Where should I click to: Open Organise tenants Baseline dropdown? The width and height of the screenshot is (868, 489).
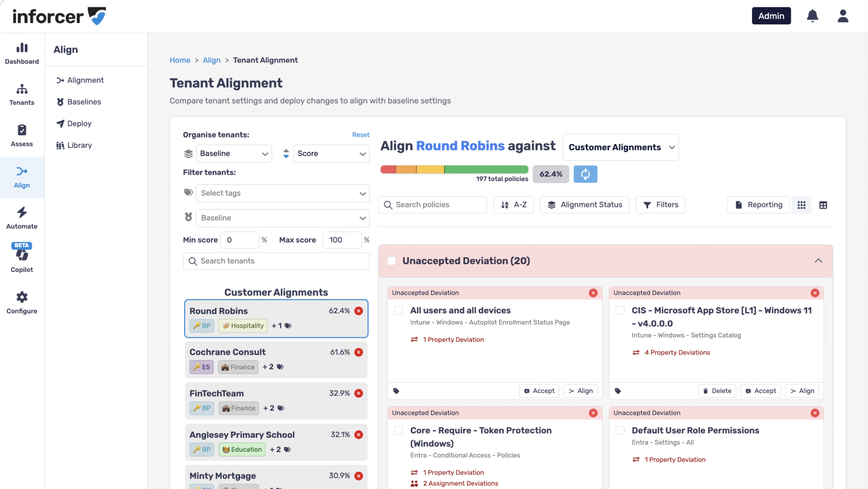coord(234,154)
